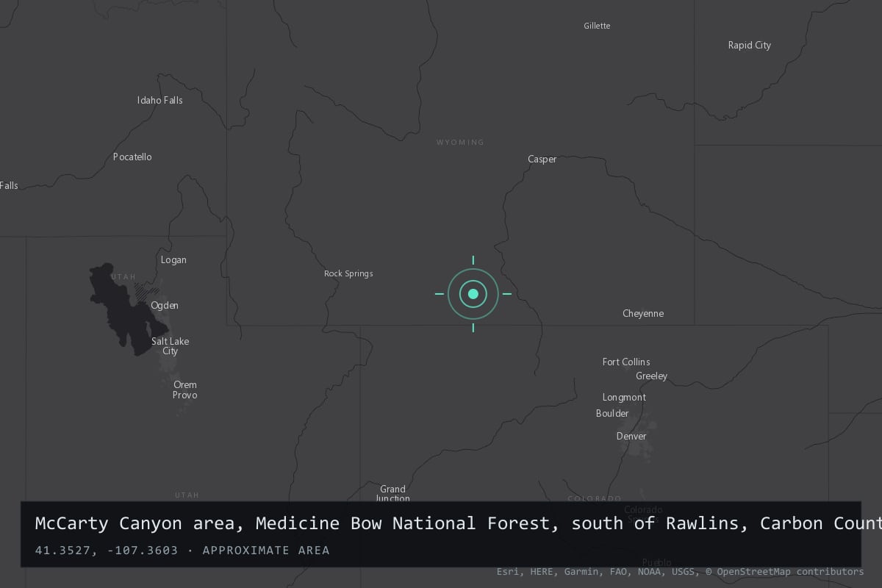Click the Provo label
The height and width of the screenshot is (588, 882).
[185, 395]
